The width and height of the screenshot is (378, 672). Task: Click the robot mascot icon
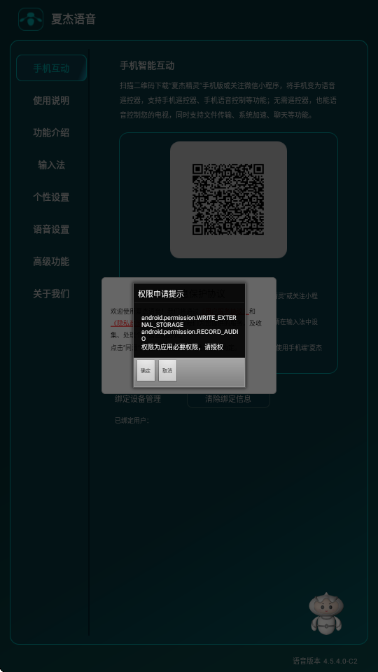point(326,613)
